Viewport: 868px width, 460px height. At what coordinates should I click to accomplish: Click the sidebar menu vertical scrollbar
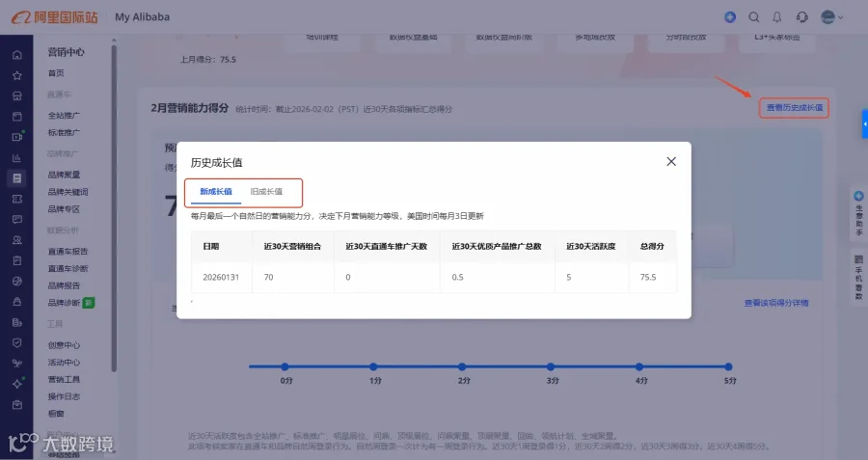pyautogui.click(x=114, y=207)
